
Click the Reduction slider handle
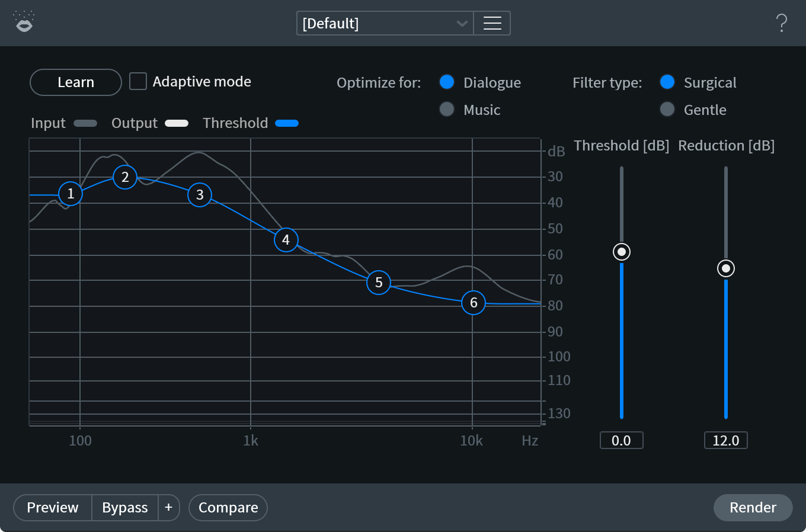pos(726,268)
